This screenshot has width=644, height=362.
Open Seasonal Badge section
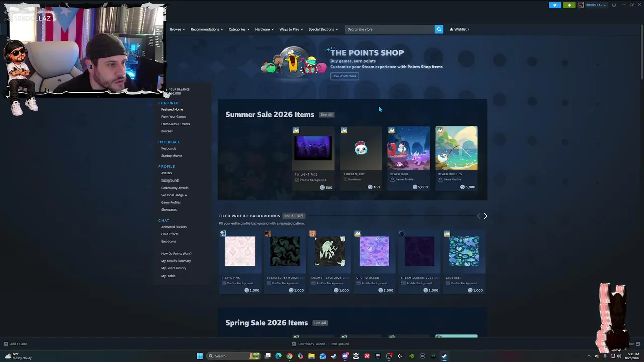point(174,195)
